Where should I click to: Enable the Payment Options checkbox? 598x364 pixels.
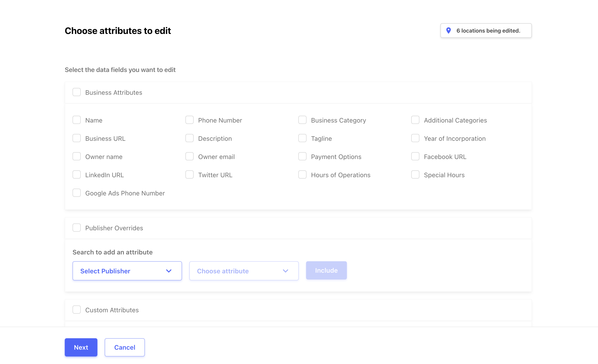302,156
